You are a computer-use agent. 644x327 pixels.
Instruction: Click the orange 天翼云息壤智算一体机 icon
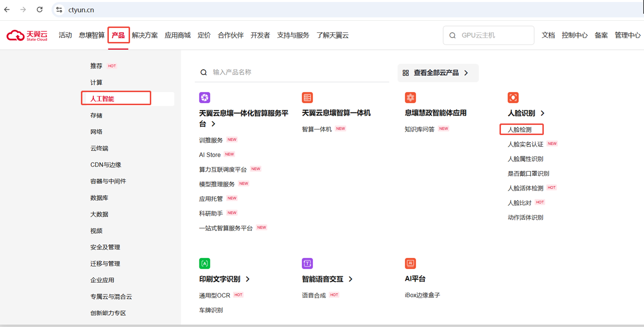pyautogui.click(x=307, y=97)
